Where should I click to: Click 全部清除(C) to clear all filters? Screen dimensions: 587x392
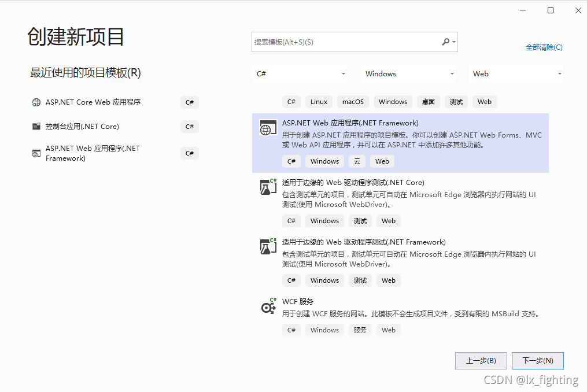pos(544,47)
